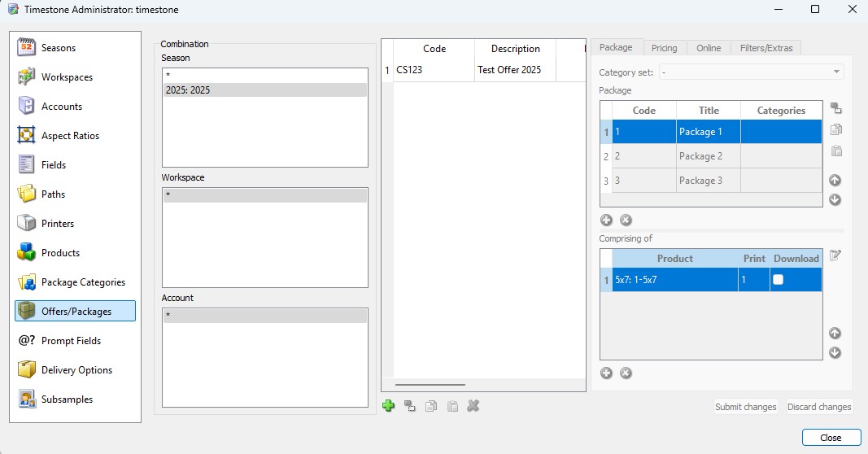Toggle Download checkbox for 5x7 product

coord(778,280)
